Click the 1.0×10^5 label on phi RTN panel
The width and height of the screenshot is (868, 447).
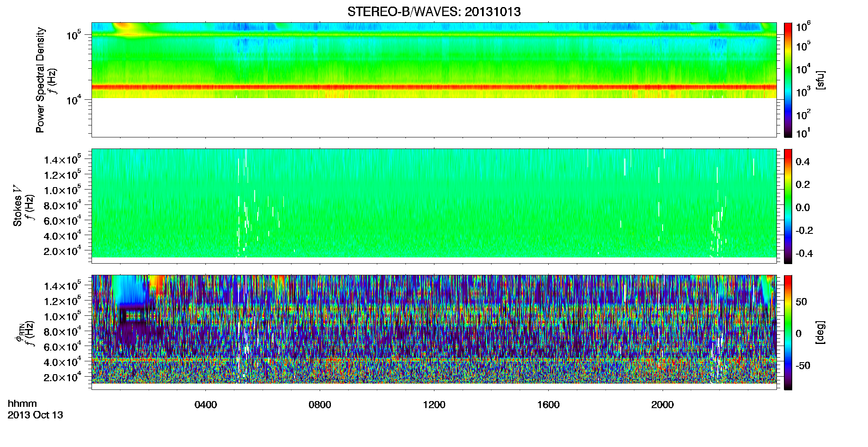(x=62, y=316)
